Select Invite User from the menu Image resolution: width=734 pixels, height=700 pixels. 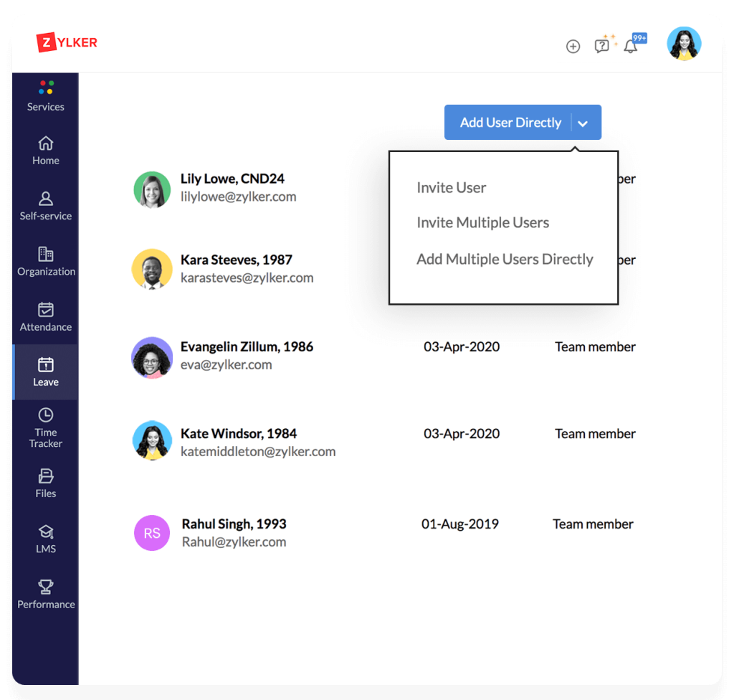(451, 188)
